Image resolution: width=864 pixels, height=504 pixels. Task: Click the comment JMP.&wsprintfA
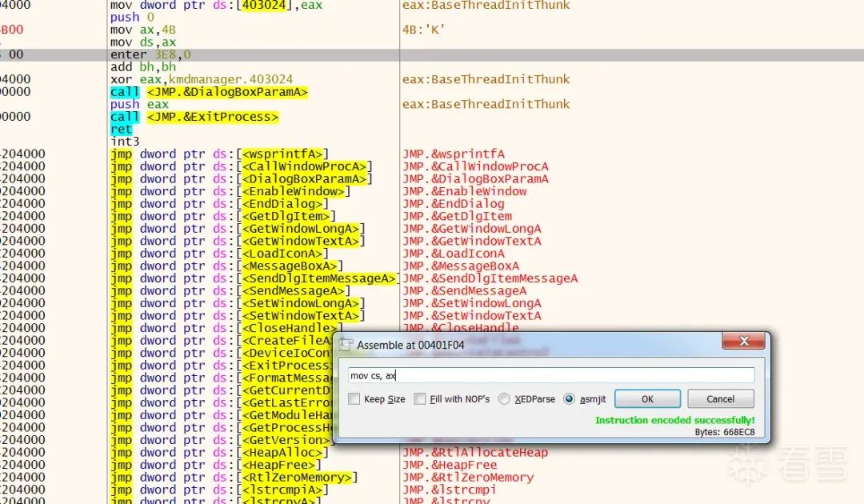(x=454, y=154)
